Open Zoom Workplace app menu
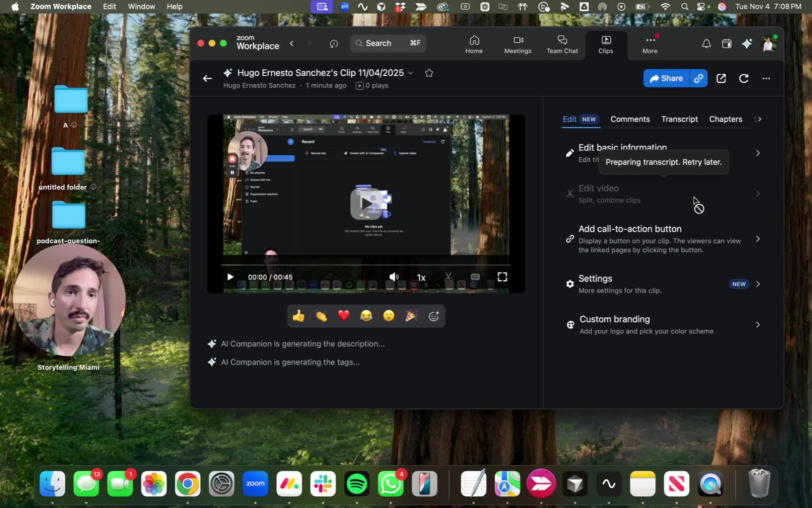Screen dimensions: 812x508 coord(61,7)
